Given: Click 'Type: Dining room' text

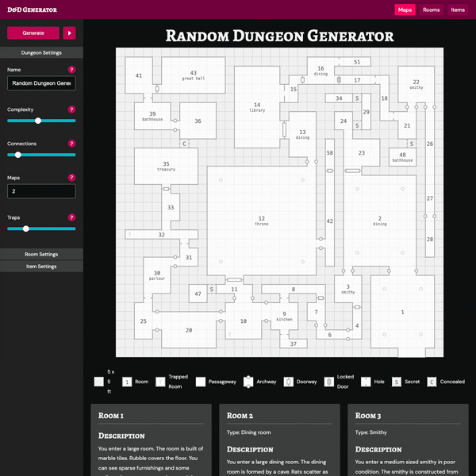Looking at the screenshot, I should pyautogui.click(x=248, y=432).
